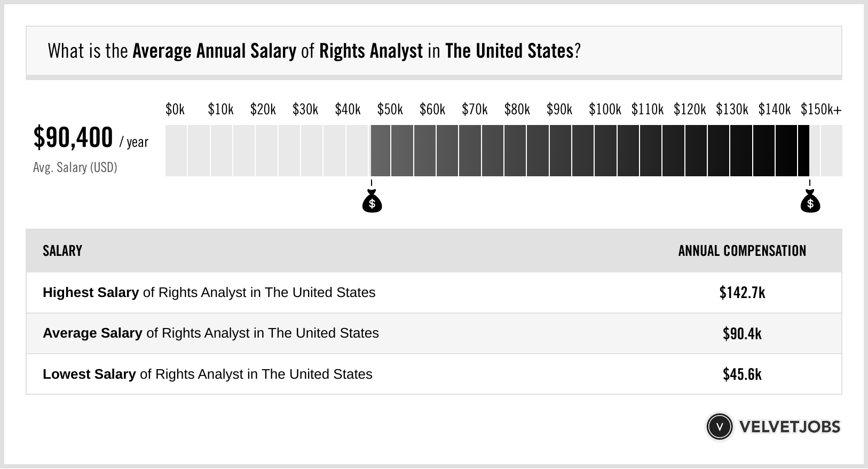Click the $90,400 average salary figure
The width and height of the screenshot is (868, 469).
tap(73, 137)
